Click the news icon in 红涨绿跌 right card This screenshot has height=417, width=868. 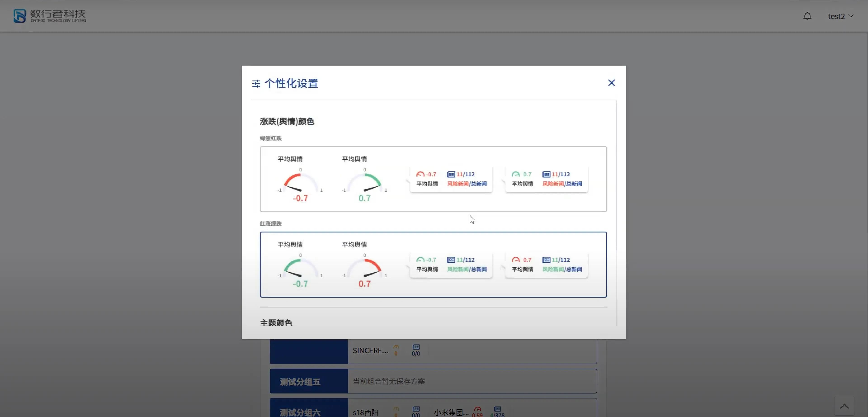(546, 260)
